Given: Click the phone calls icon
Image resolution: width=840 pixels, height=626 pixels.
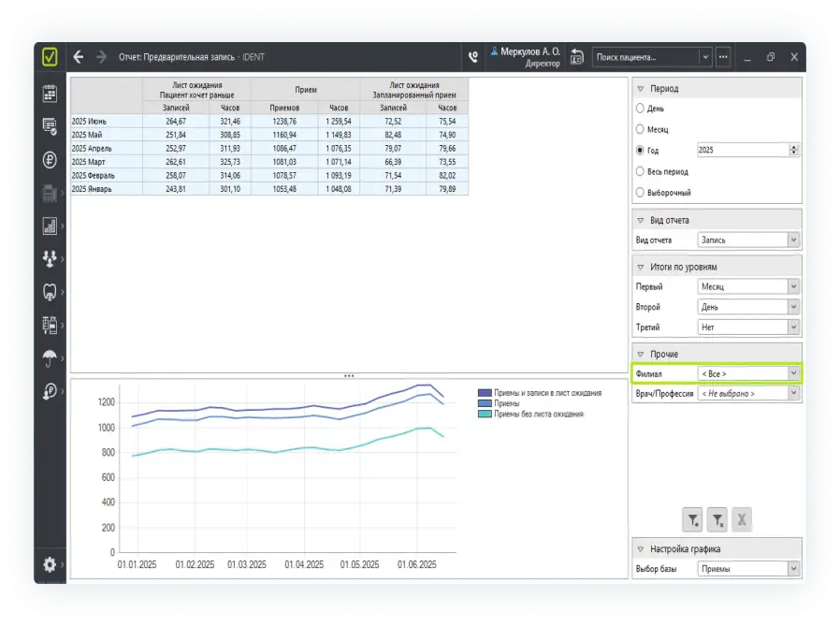Looking at the screenshot, I should (x=473, y=57).
